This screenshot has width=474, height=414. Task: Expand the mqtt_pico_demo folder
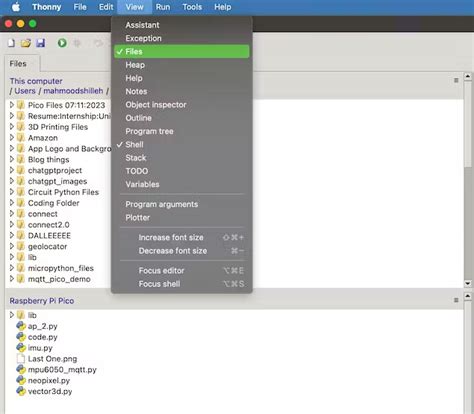tap(12, 279)
